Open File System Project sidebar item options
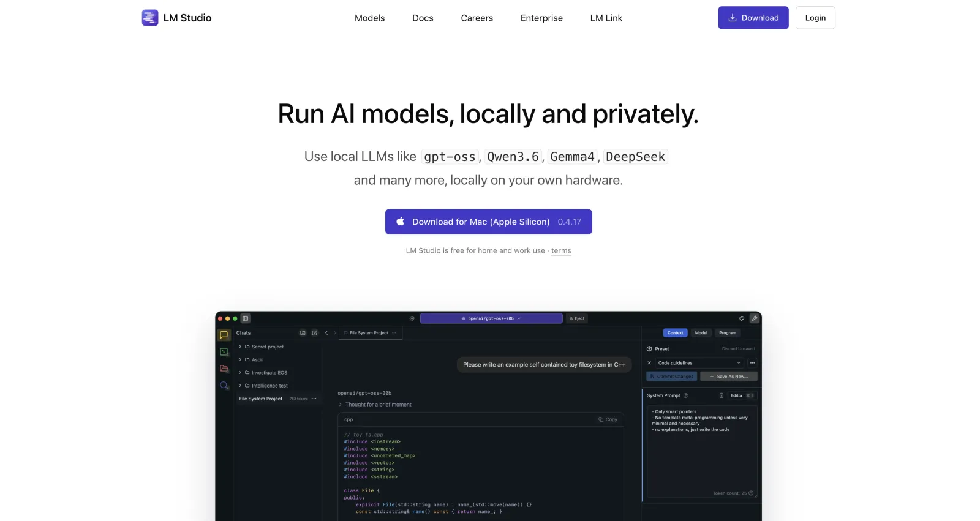The height and width of the screenshot is (521, 980). point(314,399)
